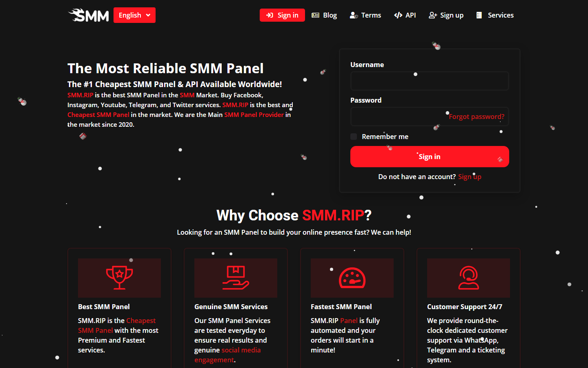Viewport: 588px width, 368px height.
Task: Toggle the Remember me checkbox
Action: (x=354, y=137)
